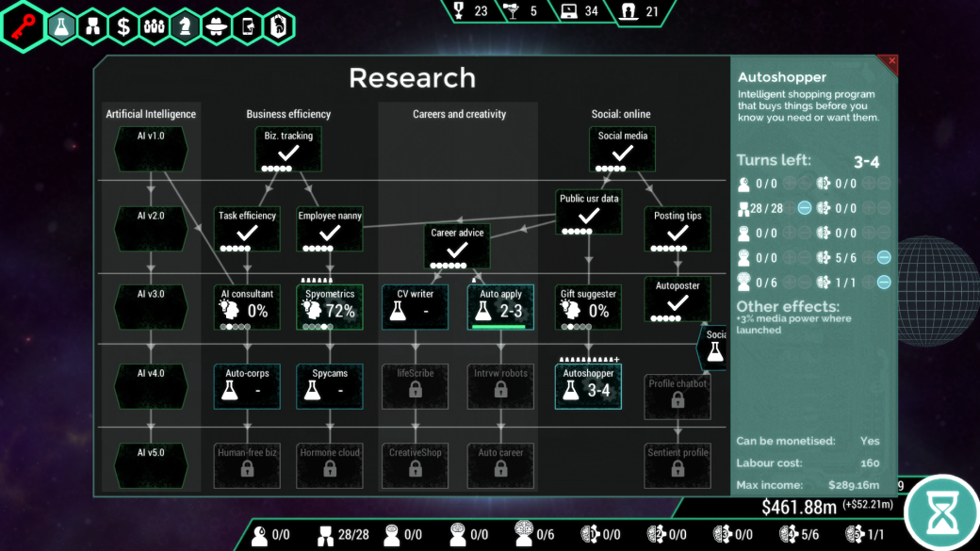
Task: Click the hourglass end turn button
Action: pos(942,513)
